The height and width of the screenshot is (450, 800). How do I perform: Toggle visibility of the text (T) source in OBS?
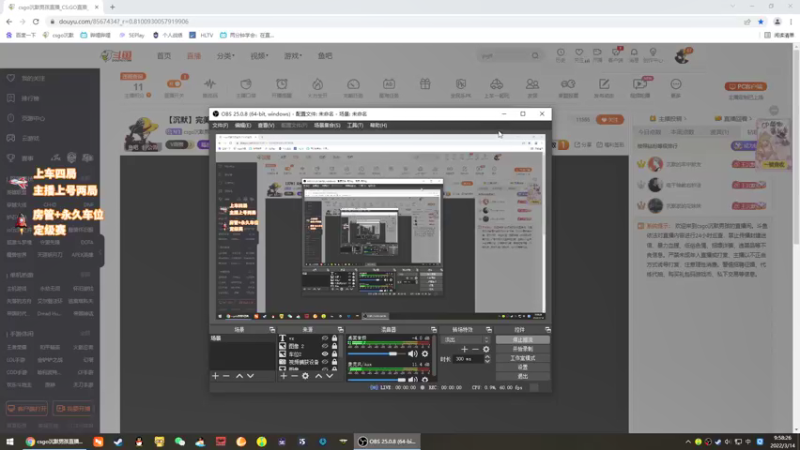click(324, 338)
